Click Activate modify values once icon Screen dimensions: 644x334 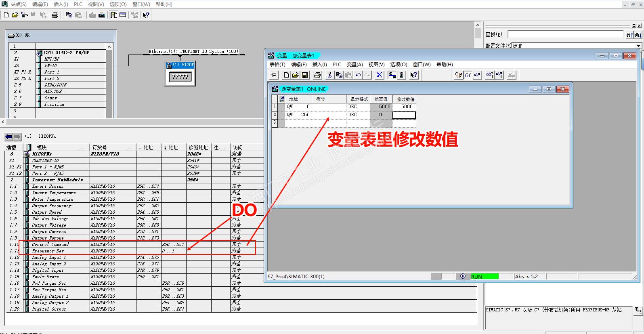pyautogui.click(x=499, y=75)
